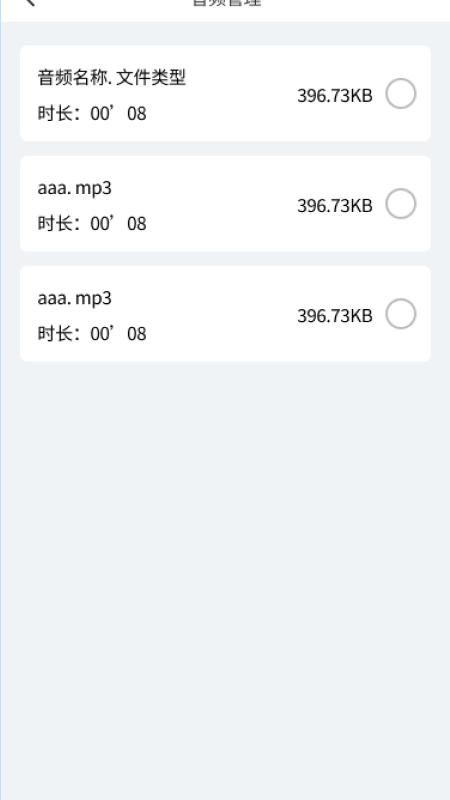Click the file name of the second aaa.mp3

(74, 188)
